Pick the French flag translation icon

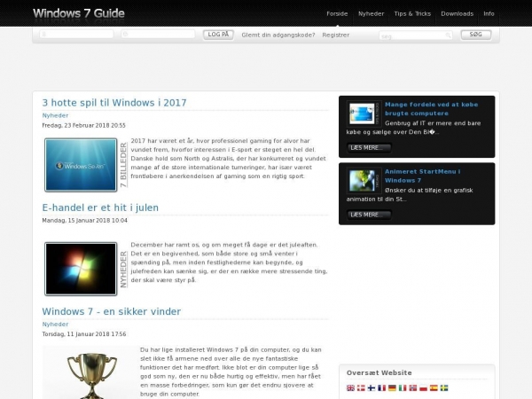coord(381,387)
